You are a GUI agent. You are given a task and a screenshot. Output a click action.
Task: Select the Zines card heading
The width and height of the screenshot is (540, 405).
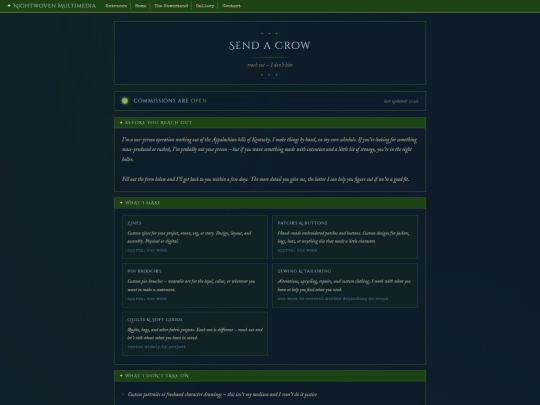pyautogui.click(x=134, y=223)
